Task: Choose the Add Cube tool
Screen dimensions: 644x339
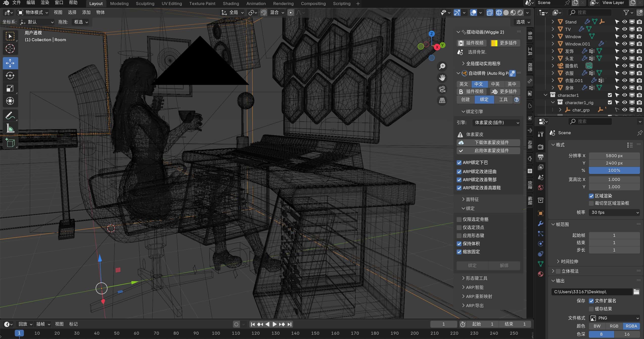Action: [10, 143]
